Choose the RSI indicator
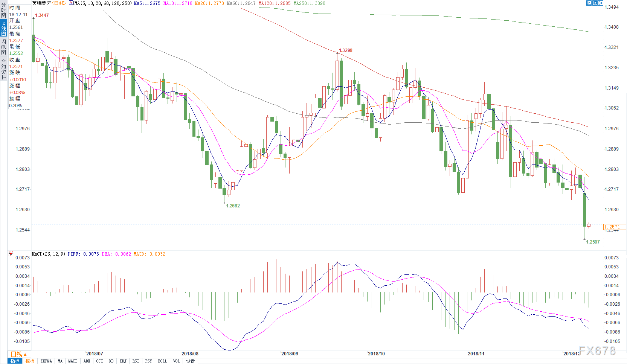The height and width of the screenshot is (364, 627). tap(136, 361)
